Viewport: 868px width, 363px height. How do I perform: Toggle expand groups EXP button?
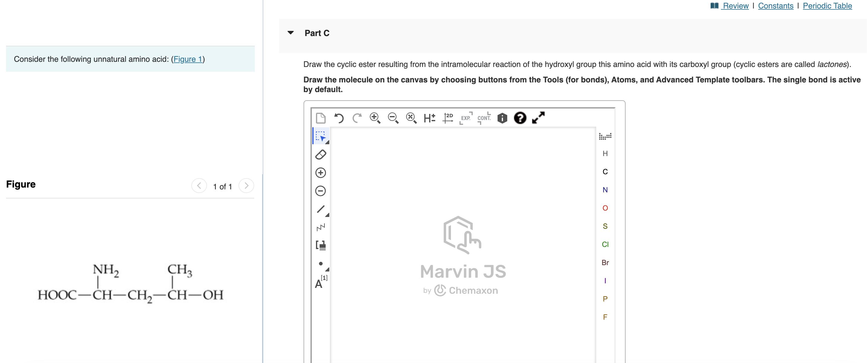pyautogui.click(x=466, y=118)
